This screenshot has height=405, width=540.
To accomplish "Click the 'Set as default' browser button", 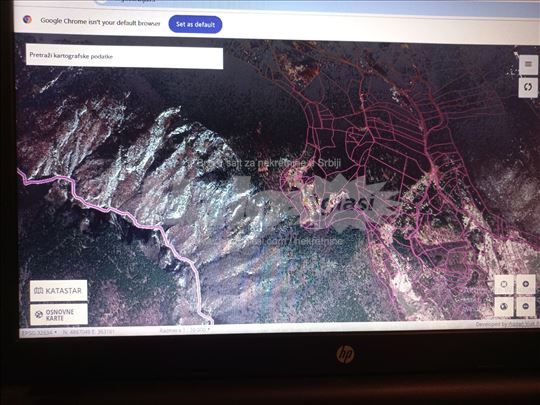I will click(195, 24).
